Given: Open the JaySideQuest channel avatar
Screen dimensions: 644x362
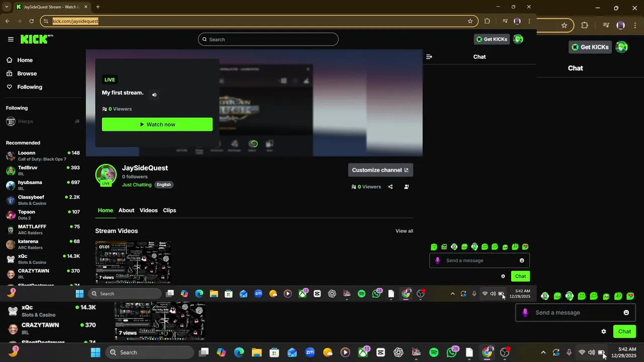Looking at the screenshot, I should click(x=106, y=174).
